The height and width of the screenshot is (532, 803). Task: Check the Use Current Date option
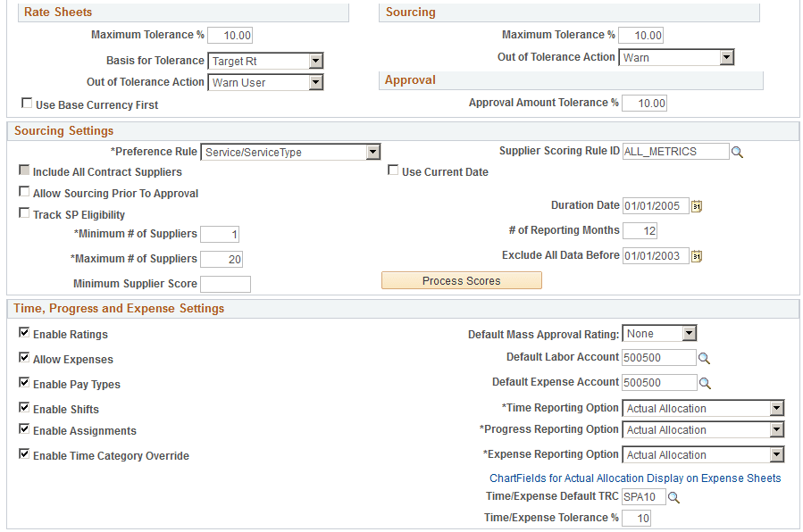(x=392, y=170)
